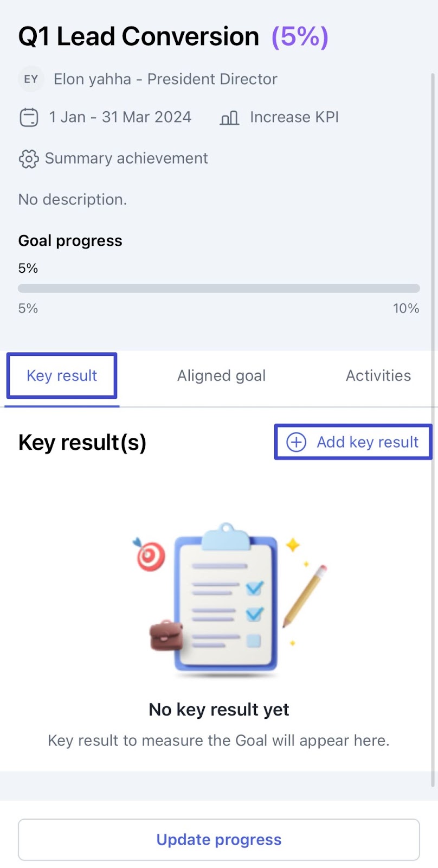Click the bar chart icon near Increase KPI

pos(229,118)
